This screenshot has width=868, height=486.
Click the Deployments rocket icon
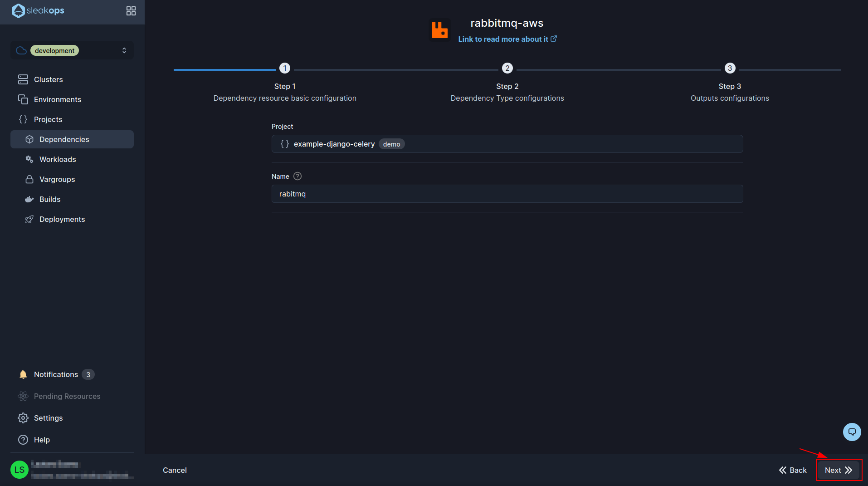[29, 219]
